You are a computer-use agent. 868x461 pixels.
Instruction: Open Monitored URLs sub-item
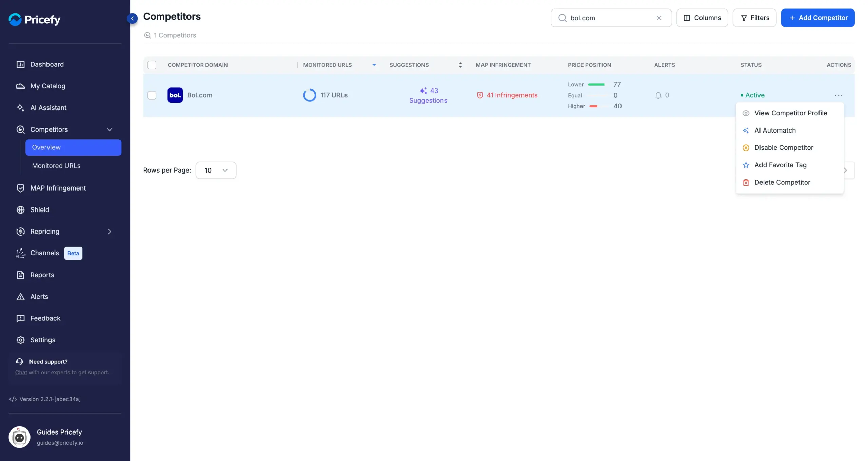[56, 166]
